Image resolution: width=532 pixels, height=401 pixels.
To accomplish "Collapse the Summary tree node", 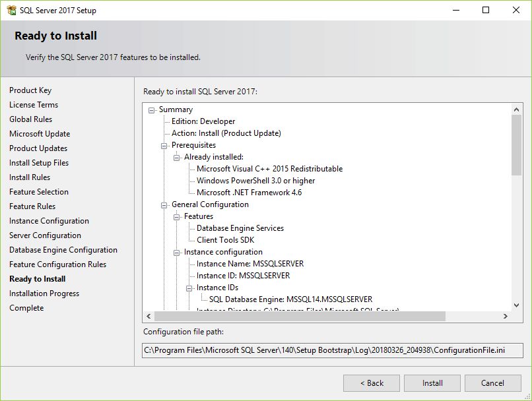I will (x=151, y=110).
